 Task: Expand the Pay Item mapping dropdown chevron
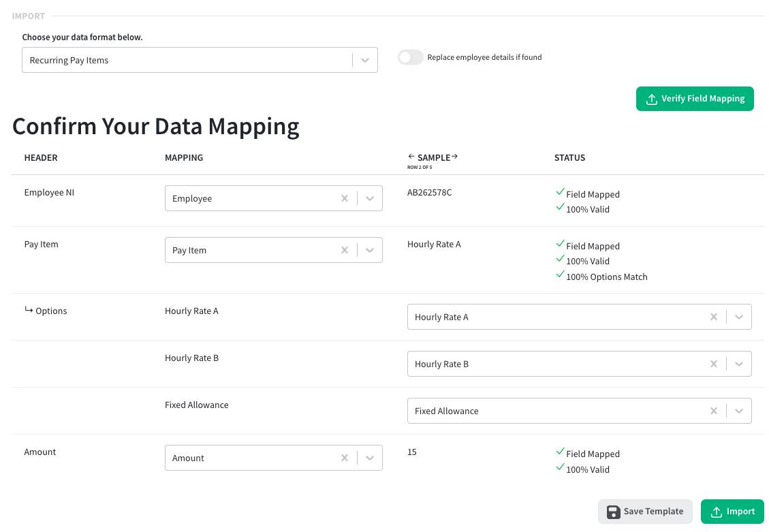coord(370,251)
